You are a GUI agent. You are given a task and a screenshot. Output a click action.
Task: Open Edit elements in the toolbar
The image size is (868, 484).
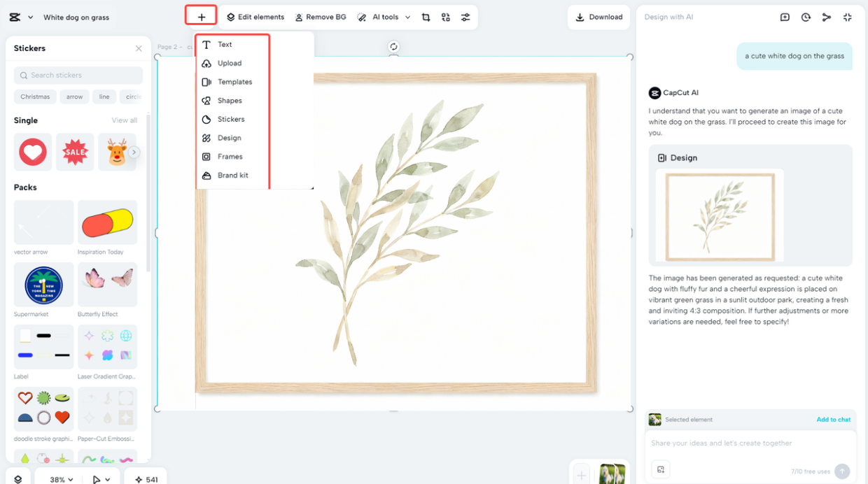(255, 17)
